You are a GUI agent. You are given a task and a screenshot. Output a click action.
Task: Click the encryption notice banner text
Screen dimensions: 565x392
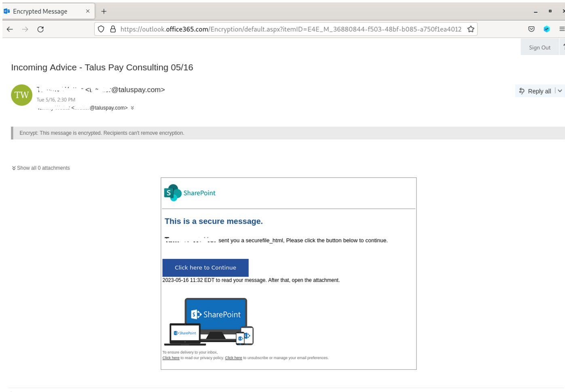tap(102, 133)
